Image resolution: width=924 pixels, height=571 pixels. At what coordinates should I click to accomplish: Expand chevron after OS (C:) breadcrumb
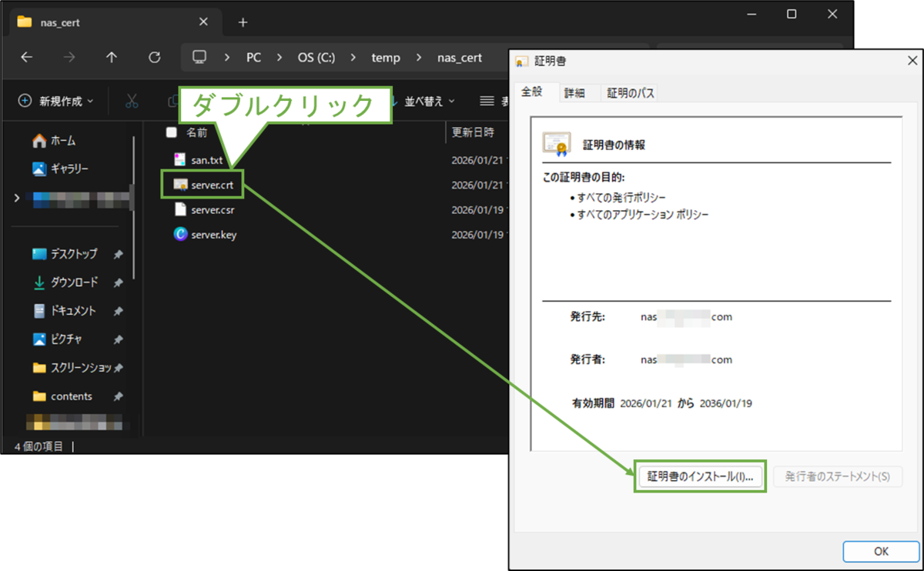tap(353, 58)
